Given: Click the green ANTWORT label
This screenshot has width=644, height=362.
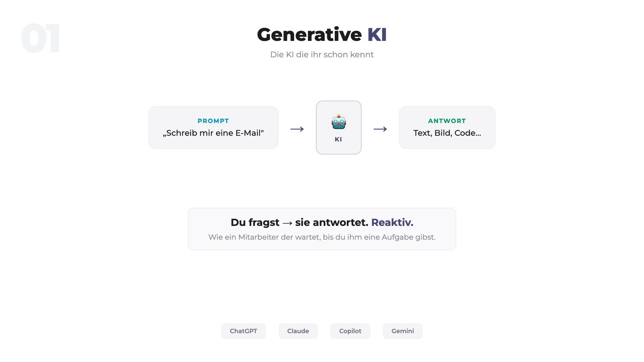Looking at the screenshot, I should (x=447, y=121).
